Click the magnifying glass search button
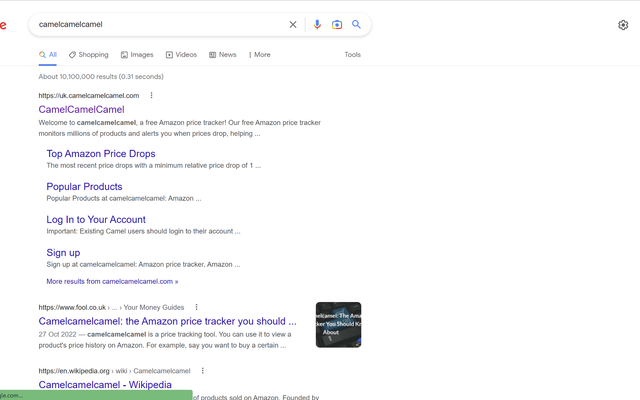Viewport: 640px width, 400px height. (x=356, y=24)
